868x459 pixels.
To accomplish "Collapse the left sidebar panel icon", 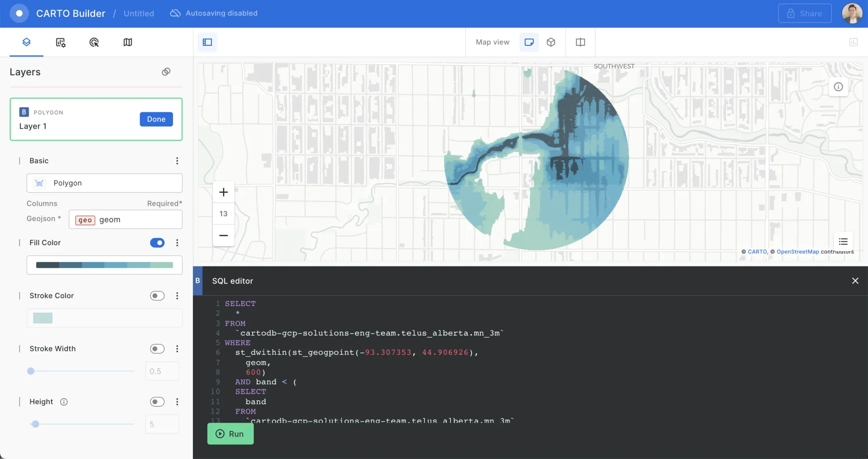I will click(207, 42).
